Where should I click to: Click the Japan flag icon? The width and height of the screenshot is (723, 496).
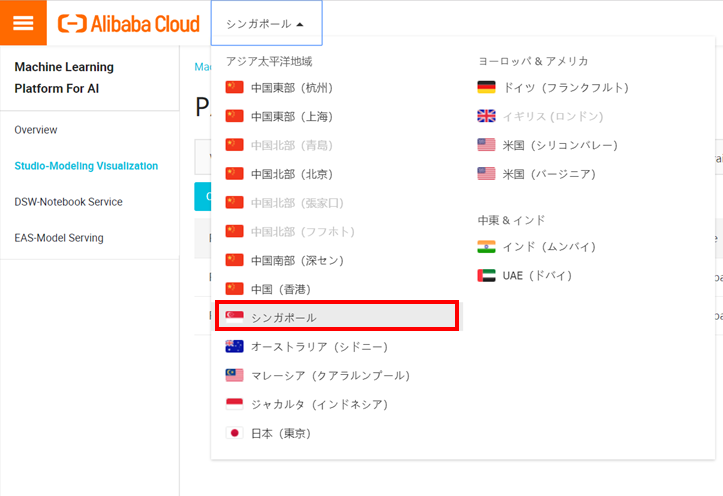pos(234,432)
